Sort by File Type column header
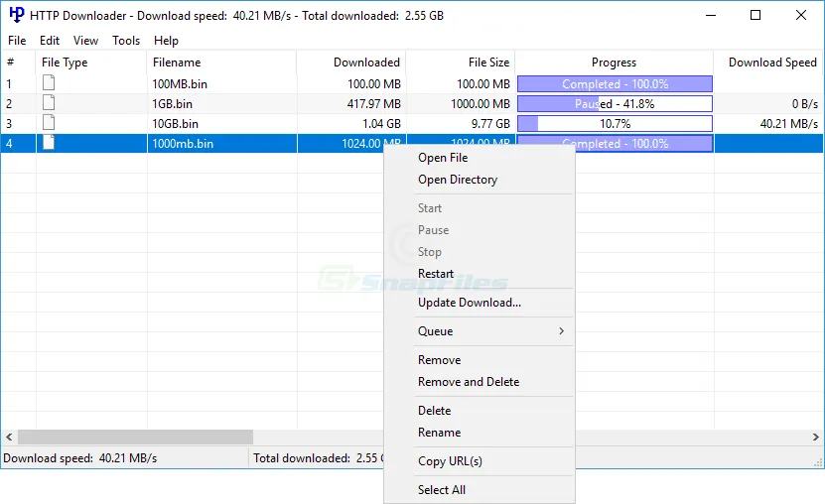The width and height of the screenshot is (825, 504). click(x=91, y=63)
